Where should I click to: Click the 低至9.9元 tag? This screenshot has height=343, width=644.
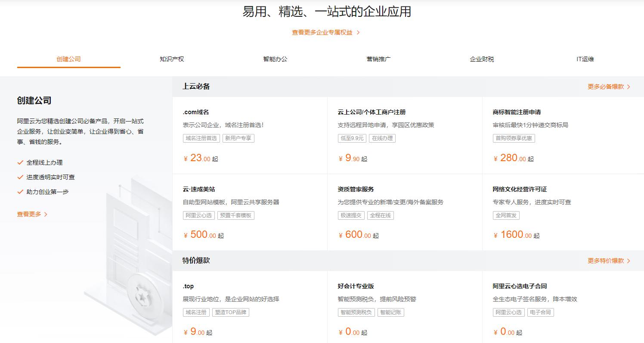click(x=352, y=138)
